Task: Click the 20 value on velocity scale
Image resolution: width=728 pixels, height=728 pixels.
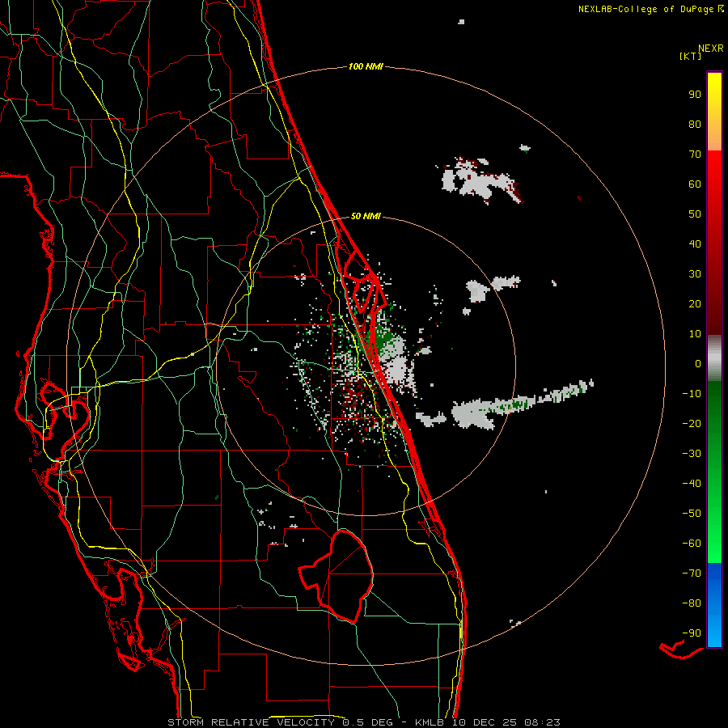Action: (695, 303)
